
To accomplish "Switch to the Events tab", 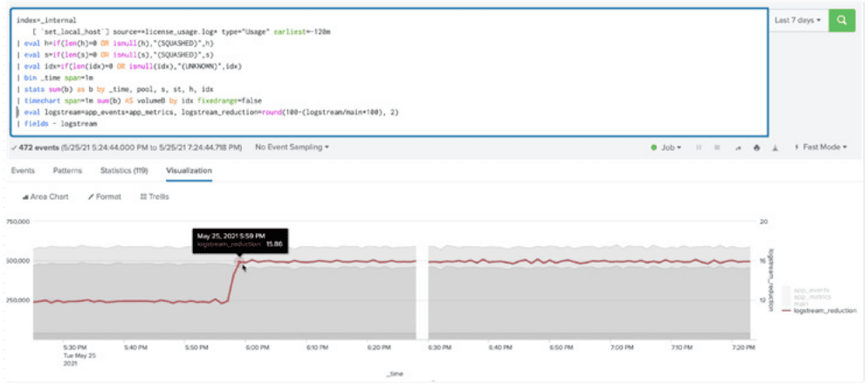I will tap(24, 171).
